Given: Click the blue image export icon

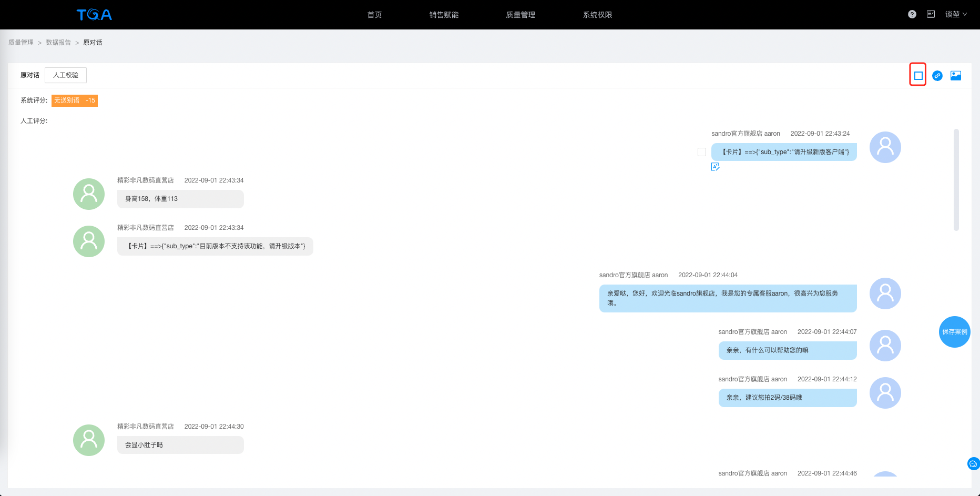Looking at the screenshot, I should [x=956, y=76].
